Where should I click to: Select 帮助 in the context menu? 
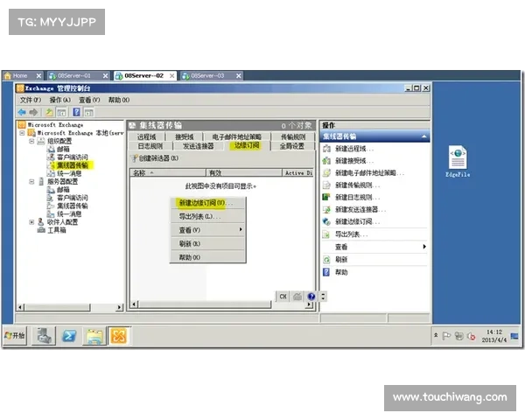[207, 257]
